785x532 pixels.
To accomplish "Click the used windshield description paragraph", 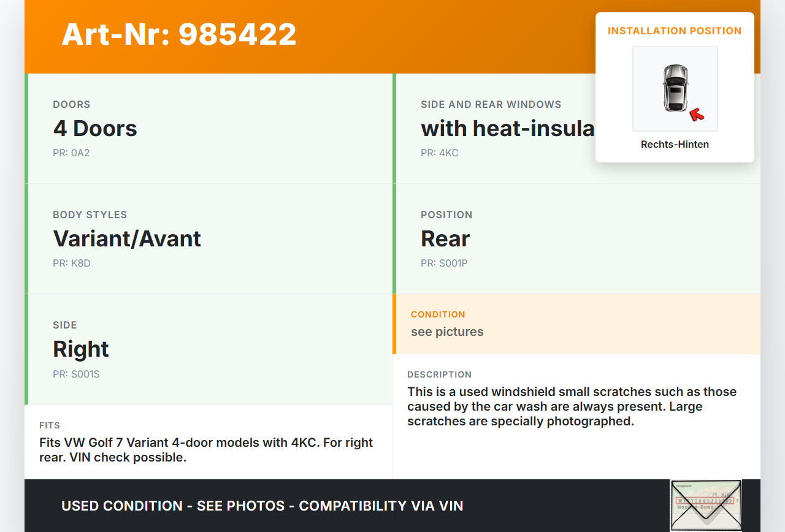I will (x=572, y=406).
